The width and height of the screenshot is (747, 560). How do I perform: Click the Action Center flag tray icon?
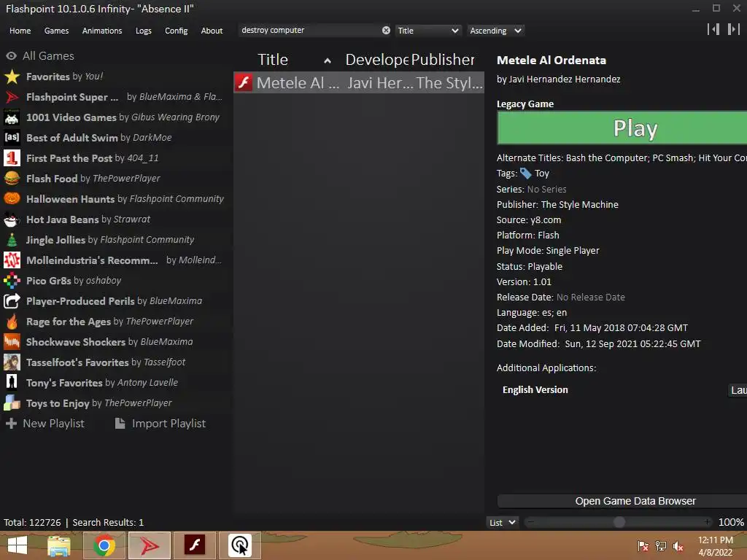point(643,546)
